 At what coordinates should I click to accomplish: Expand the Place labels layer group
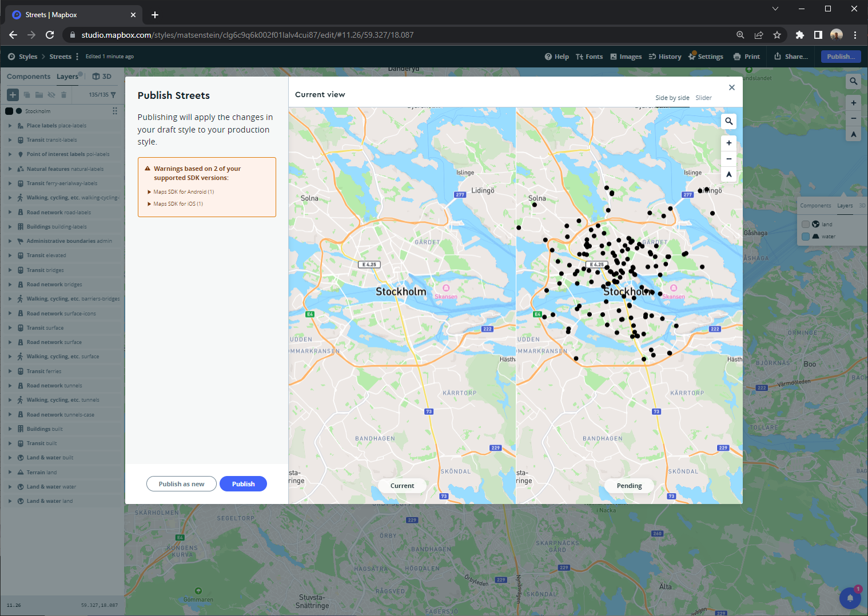point(10,126)
